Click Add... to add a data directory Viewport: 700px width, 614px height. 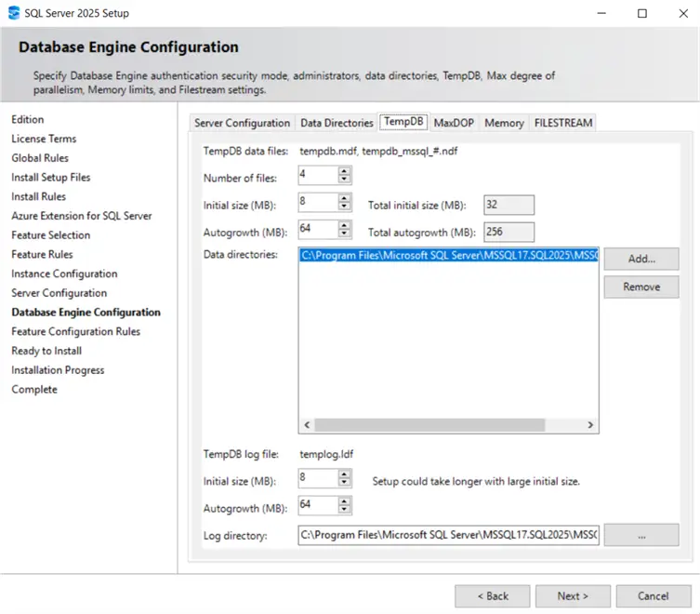[x=641, y=259]
